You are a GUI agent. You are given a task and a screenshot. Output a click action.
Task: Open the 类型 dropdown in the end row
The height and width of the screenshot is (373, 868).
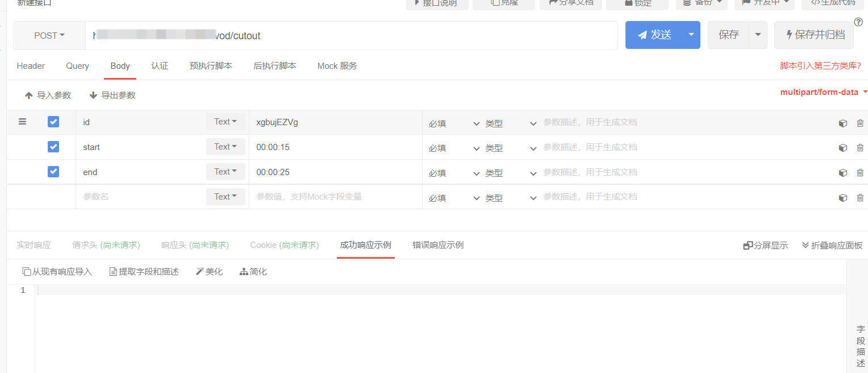click(x=511, y=173)
